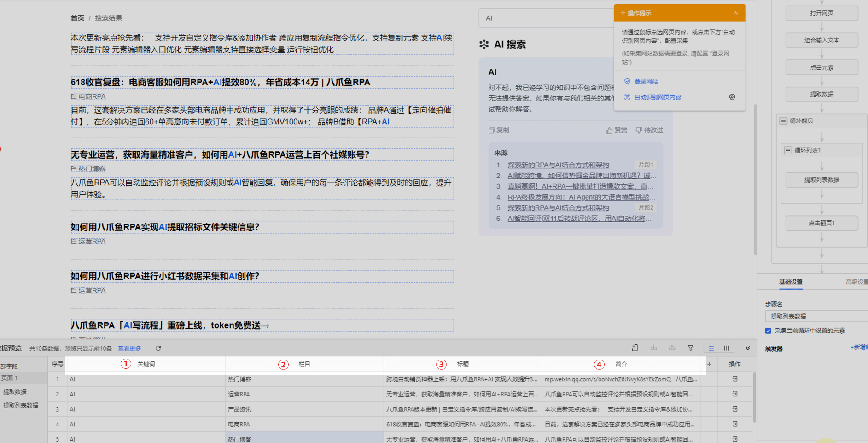Click the 产品资讯 cell in row 3
Image resolution: width=868 pixels, height=443 pixels.
pos(304,409)
